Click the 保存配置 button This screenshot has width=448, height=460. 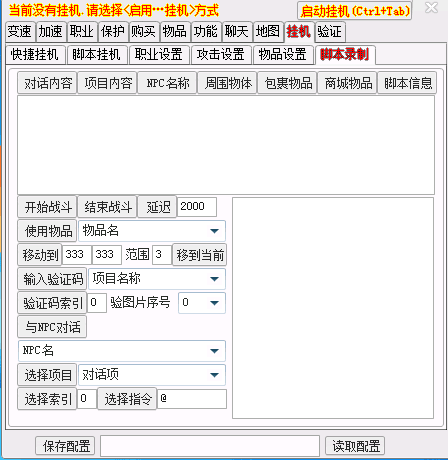pos(65,446)
